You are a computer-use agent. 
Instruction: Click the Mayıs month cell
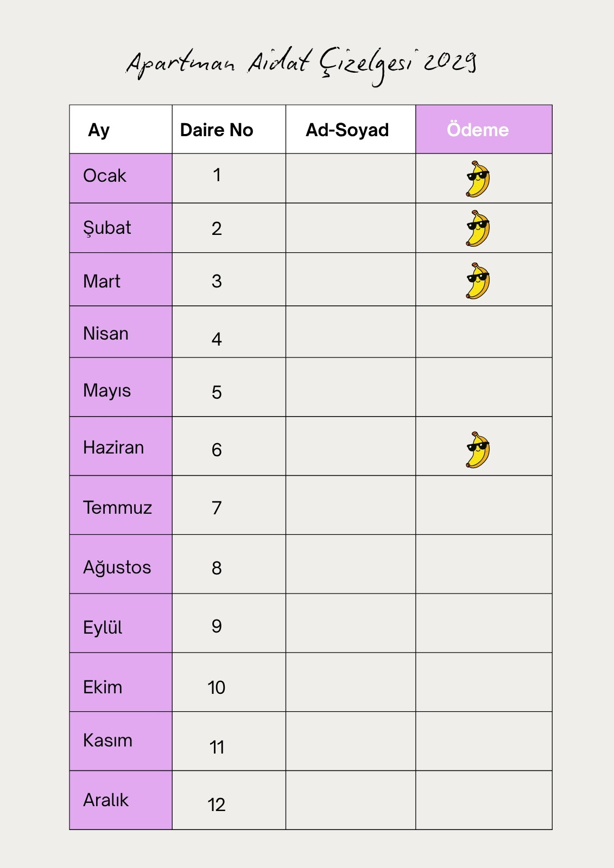[x=121, y=387]
